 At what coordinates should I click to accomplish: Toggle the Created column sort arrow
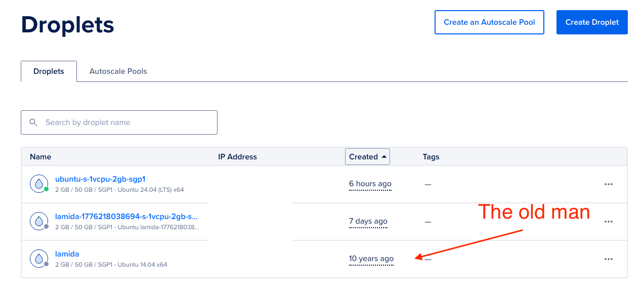(384, 157)
